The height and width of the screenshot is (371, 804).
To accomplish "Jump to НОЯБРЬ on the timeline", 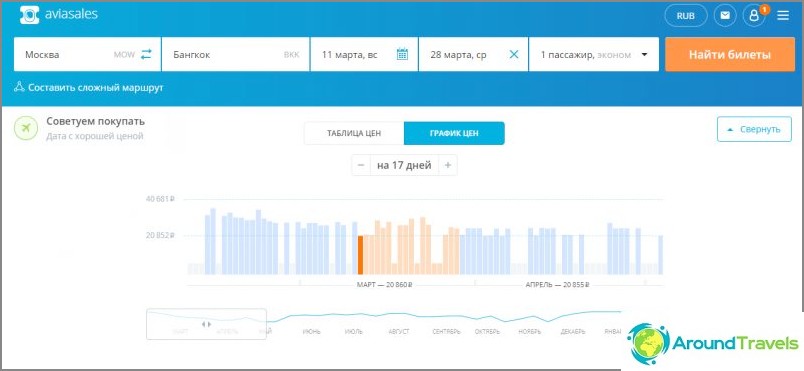I will tap(529, 332).
